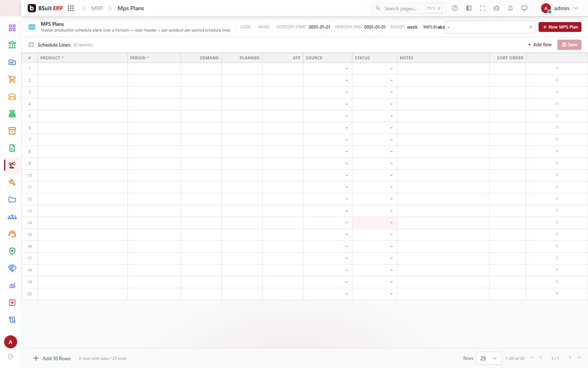Open the archive box module in sidebar
Image resolution: width=588 pixels, height=368 pixels.
coord(12,131)
